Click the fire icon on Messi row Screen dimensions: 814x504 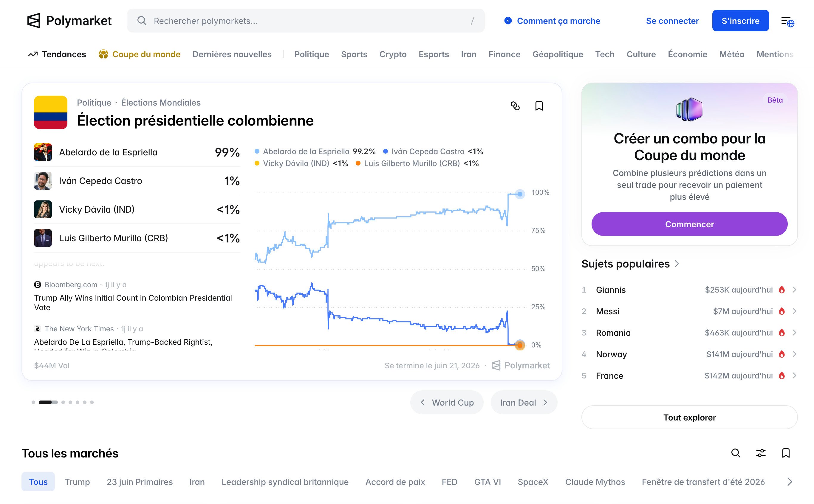(x=782, y=311)
